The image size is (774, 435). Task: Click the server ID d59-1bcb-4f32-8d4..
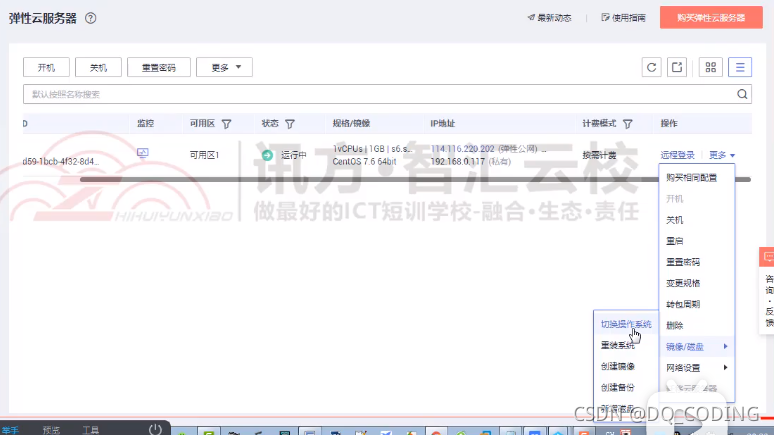61,161
